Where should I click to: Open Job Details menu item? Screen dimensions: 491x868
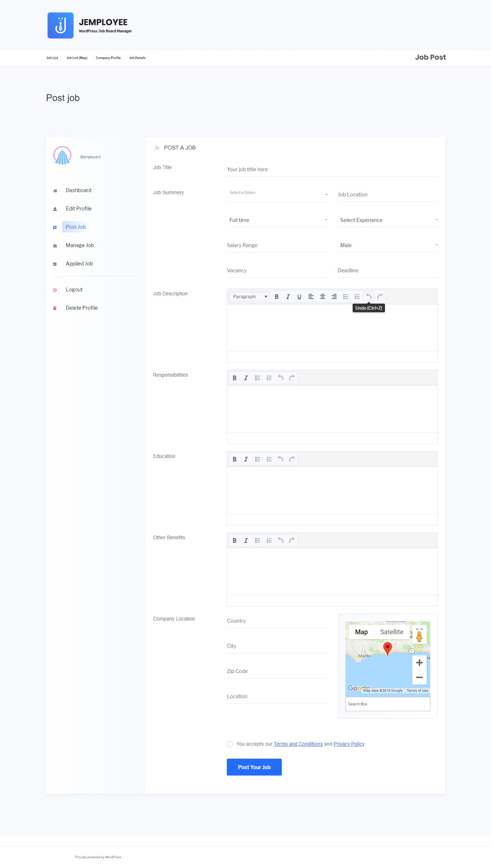137,58
